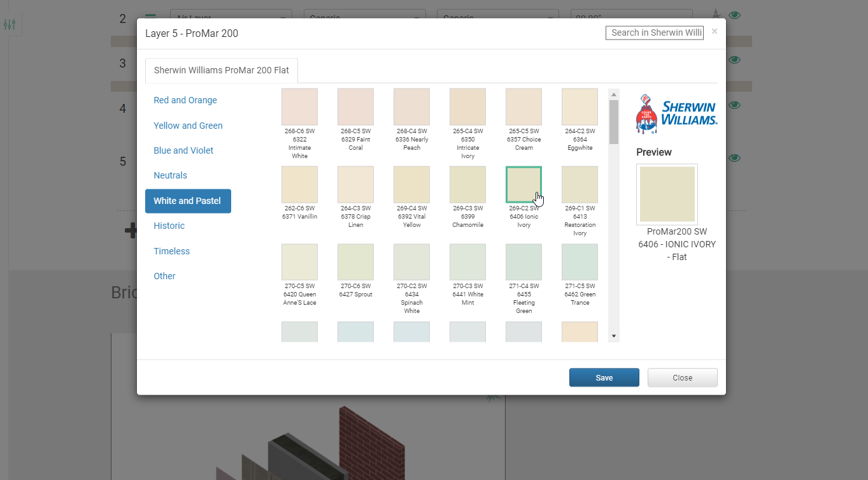Toggle visibility eye for layer 2
The image size is (868, 480).
click(734, 15)
